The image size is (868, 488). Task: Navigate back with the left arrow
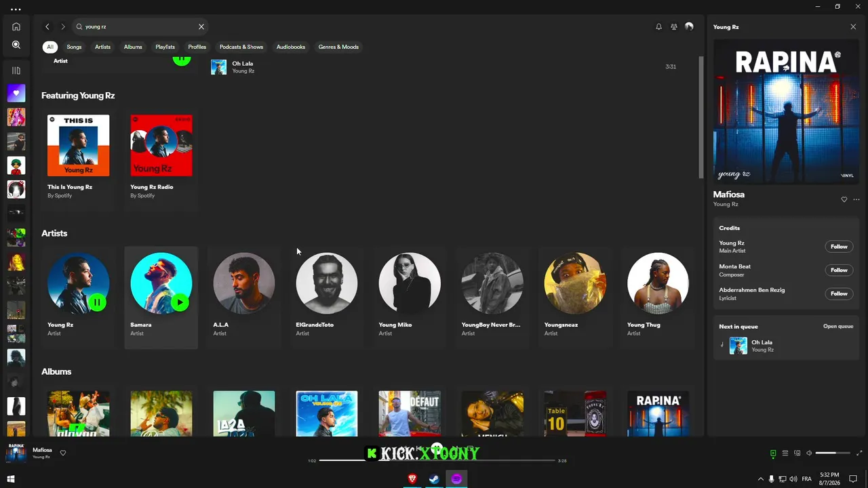47,26
